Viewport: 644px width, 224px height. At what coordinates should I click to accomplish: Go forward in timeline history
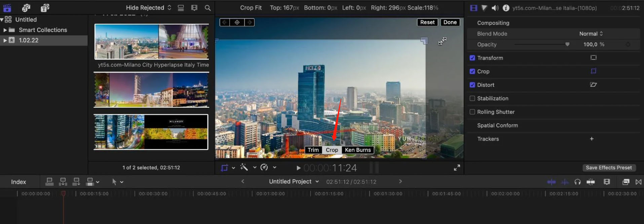tap(400, 181)
